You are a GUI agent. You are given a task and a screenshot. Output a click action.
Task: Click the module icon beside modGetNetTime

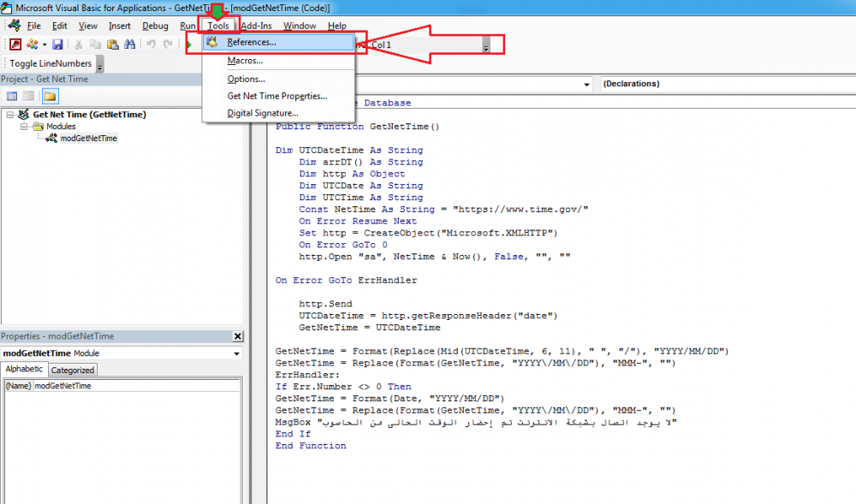[x=51, y=139]
